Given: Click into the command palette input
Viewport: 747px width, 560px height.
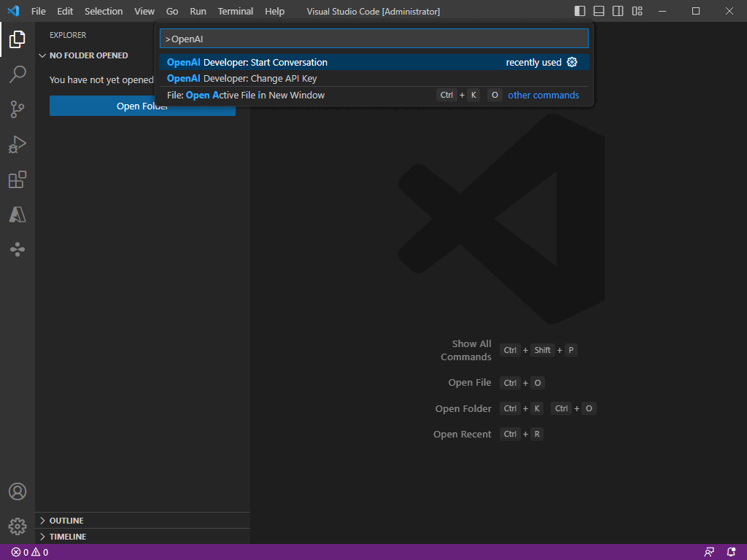Looking at the screenshot, I should point(374,39).
